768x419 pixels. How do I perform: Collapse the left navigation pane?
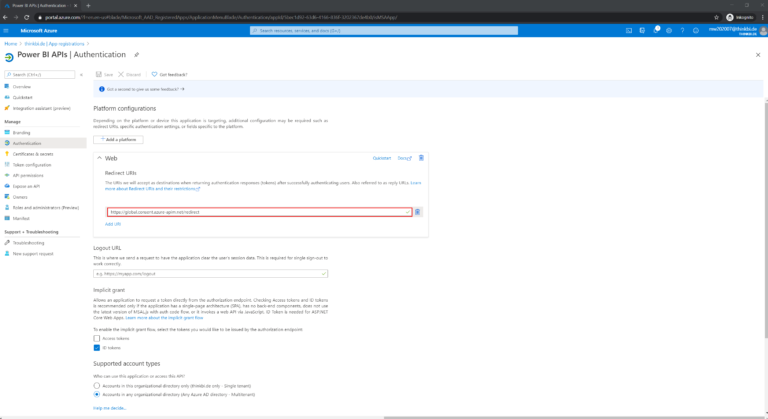[82, 74]
